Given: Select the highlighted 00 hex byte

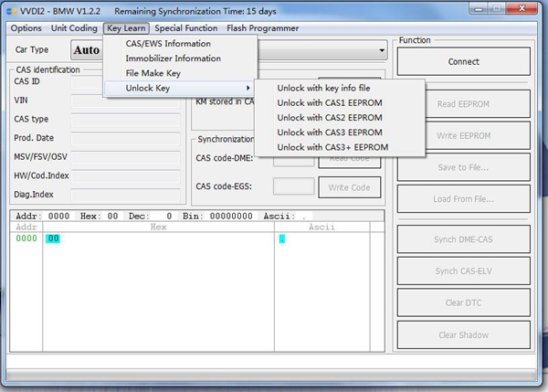Looking at the screenshot, I should 53,238.
